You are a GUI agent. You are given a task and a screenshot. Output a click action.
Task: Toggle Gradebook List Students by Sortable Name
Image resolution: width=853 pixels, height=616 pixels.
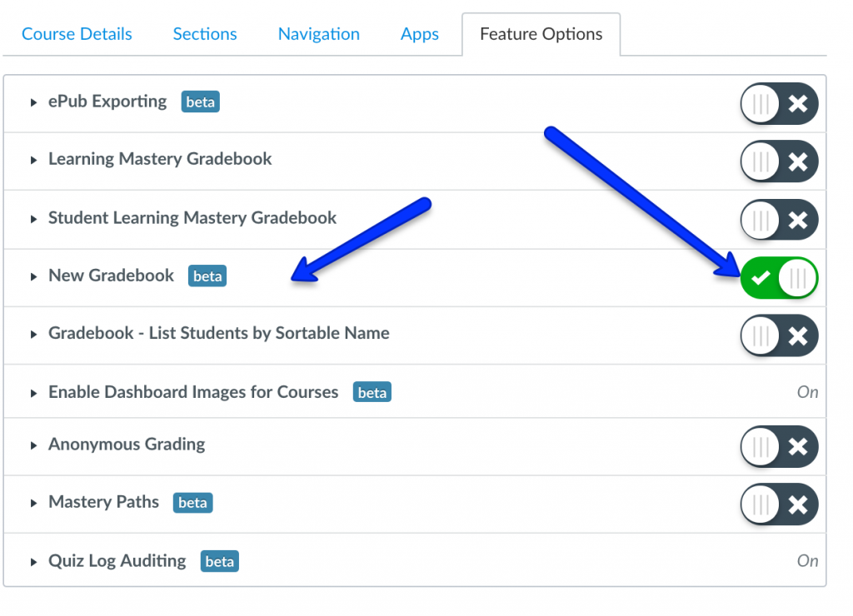coord(779,335)
